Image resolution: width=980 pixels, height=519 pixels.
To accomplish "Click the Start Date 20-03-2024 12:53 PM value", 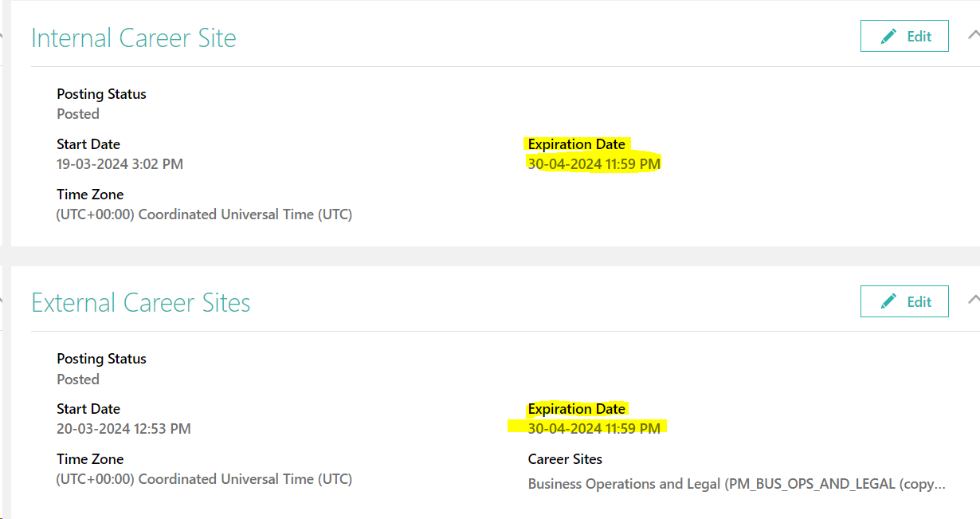I will pos(123,428).
